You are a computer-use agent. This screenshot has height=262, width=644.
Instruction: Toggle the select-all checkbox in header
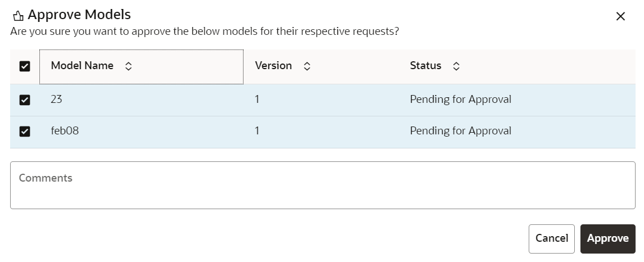point(25,66)
